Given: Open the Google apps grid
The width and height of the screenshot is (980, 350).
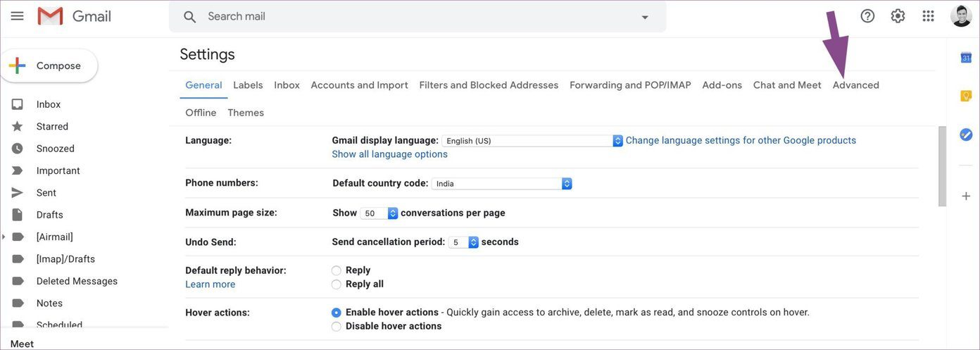Looking at the screenshot, I should coord(929,15).
